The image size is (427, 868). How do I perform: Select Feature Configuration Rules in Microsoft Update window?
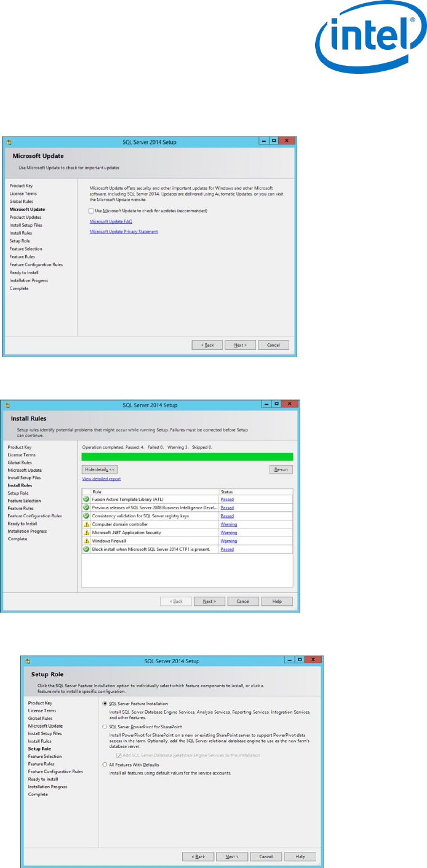point(36,265)
